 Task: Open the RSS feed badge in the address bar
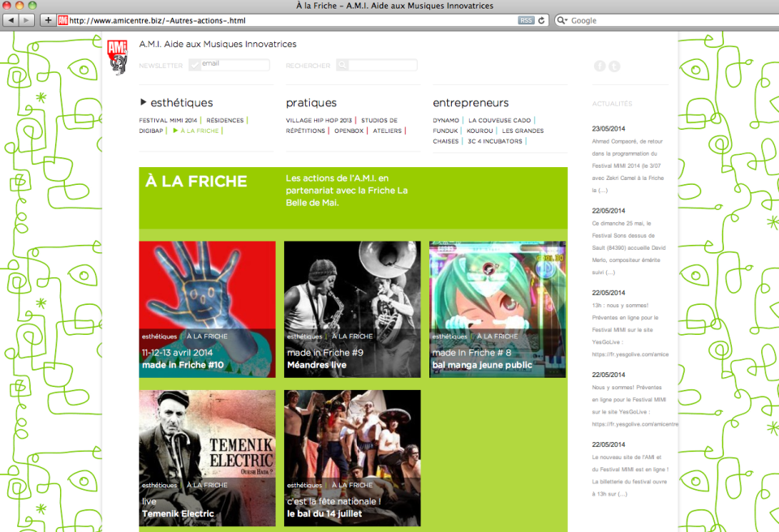(x=526, y=20)
